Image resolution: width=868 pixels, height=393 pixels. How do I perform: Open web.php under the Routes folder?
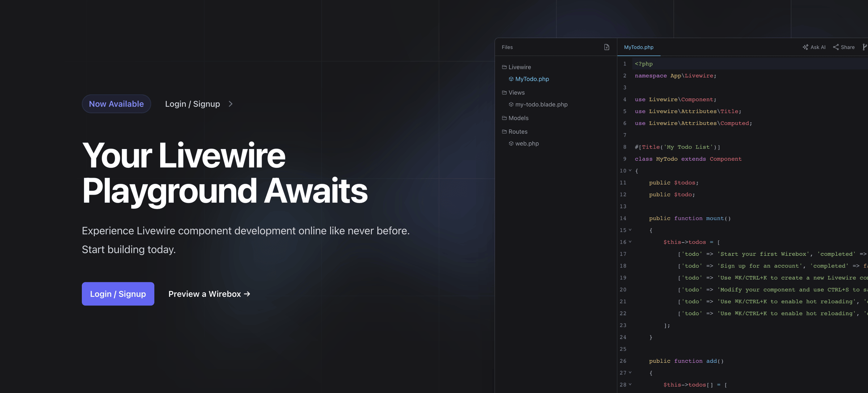click(527, 144)
